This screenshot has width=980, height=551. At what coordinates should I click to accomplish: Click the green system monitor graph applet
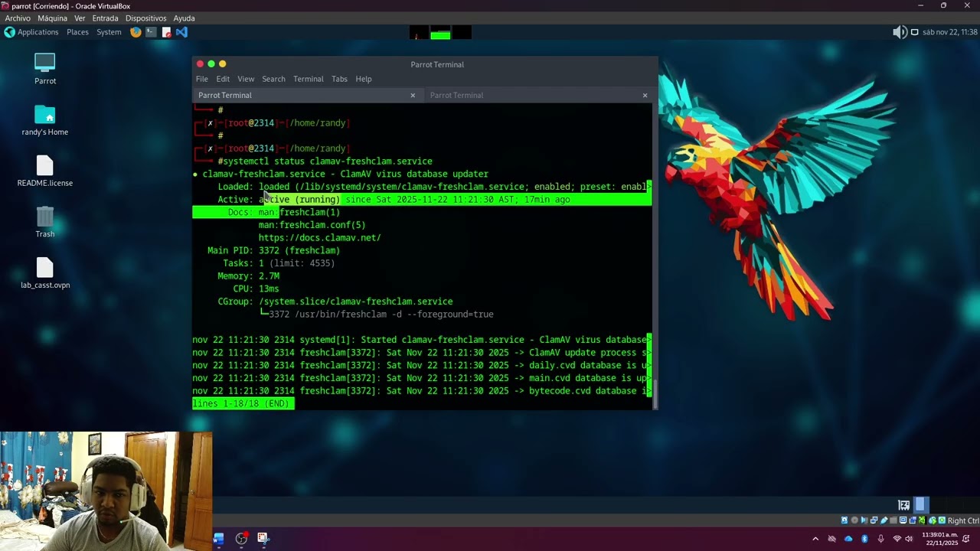click(440, 33)
